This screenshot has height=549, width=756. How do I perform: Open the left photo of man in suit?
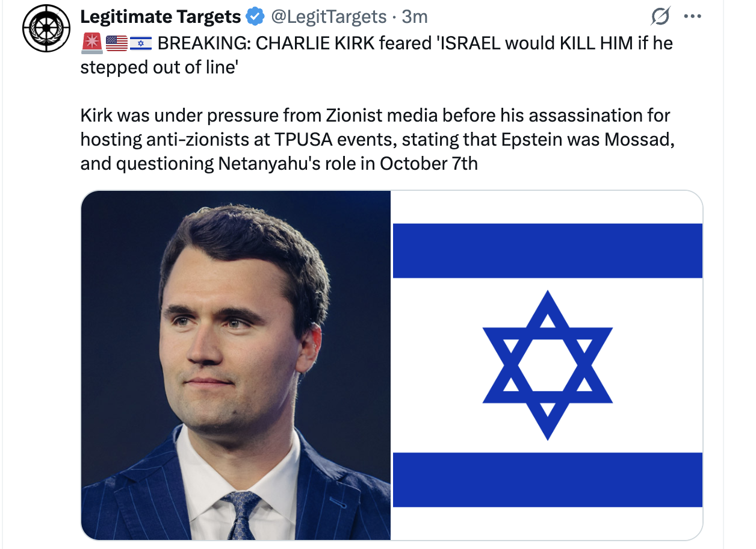[x=235, y=365]
